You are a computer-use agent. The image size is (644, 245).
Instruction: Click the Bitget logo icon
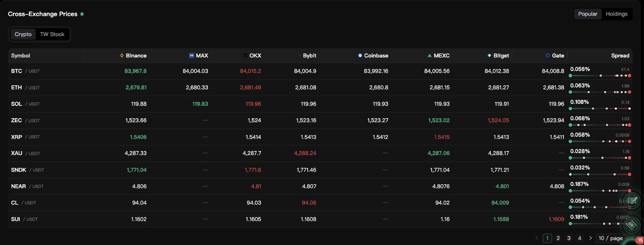click(489, 55)
